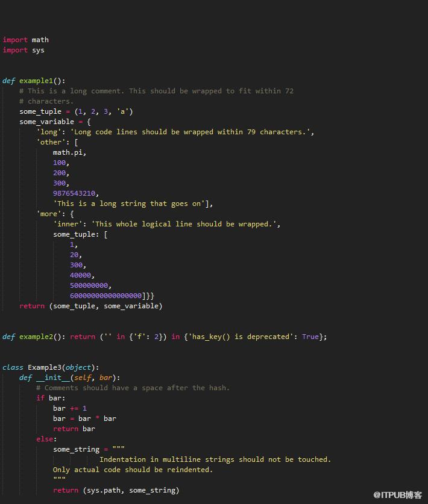Click the 'import math' line
This screenshot has height=504, width=428.
coord(26,40)
